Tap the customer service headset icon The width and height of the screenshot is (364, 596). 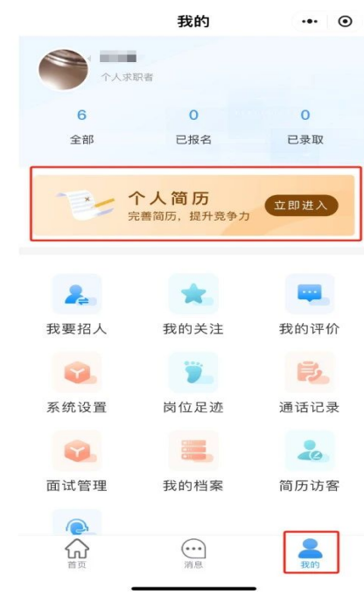(77, 523)
